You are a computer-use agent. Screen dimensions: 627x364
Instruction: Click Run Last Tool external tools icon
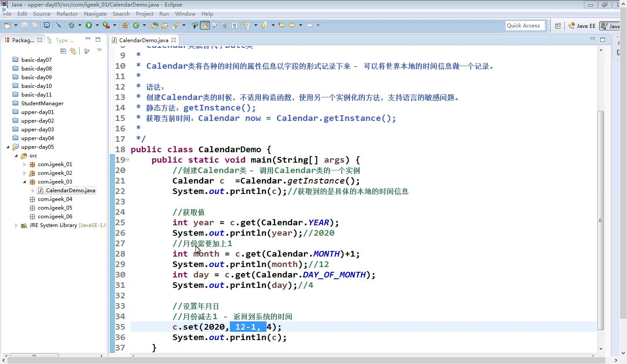tap(106, 26)
